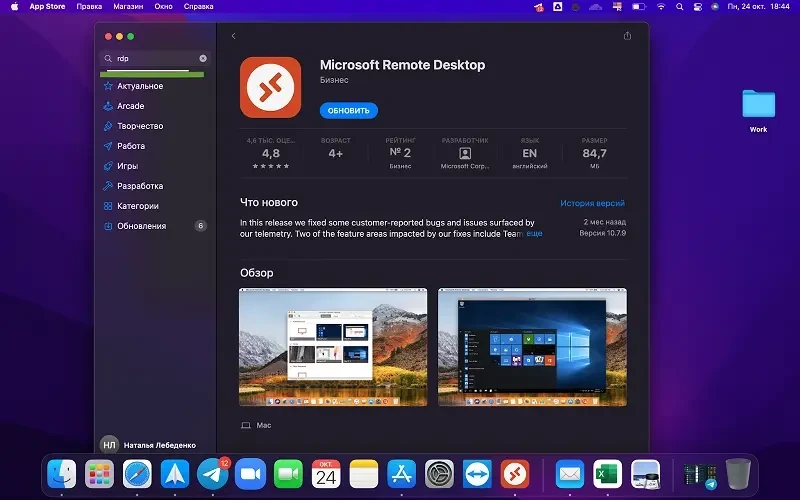800x500 pixels.
Task: Launch Zoom from the Dock
Action: [251, 474]
